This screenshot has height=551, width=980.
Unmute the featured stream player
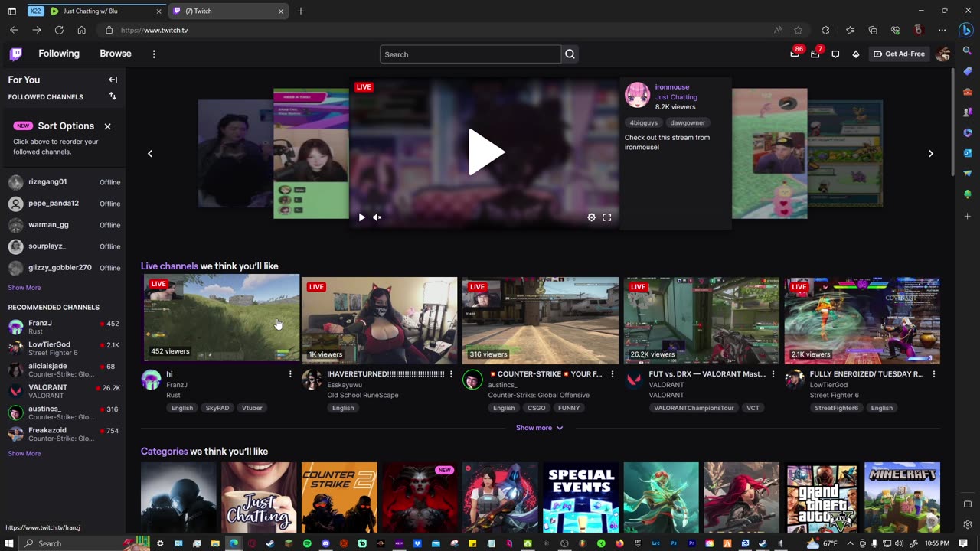coord(377,217)
